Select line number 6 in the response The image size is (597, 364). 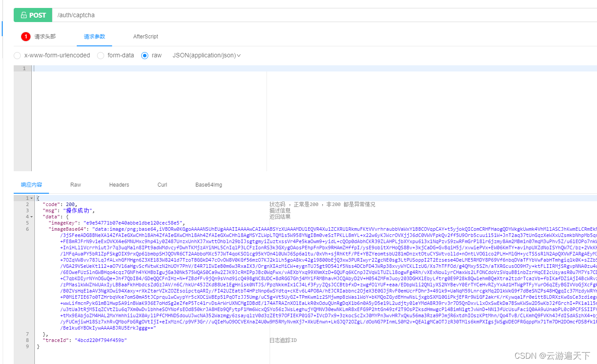(27, 229)
